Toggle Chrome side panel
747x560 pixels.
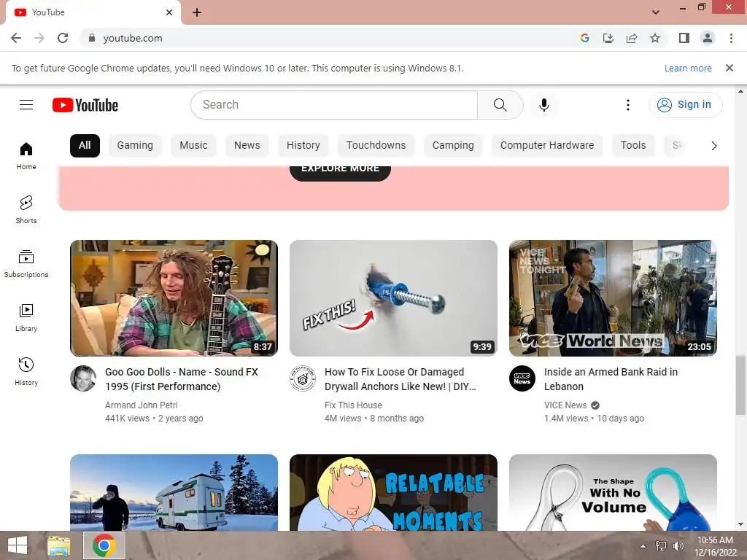pos(684,38)
